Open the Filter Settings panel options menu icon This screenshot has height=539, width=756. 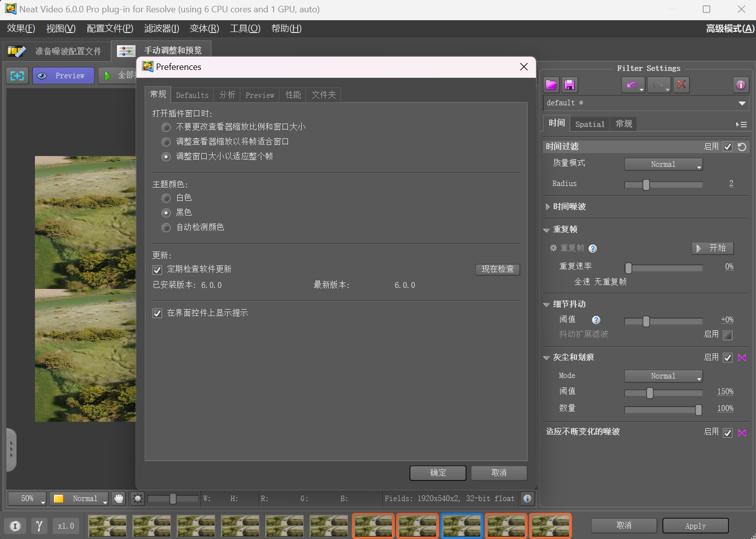point(742,125)
